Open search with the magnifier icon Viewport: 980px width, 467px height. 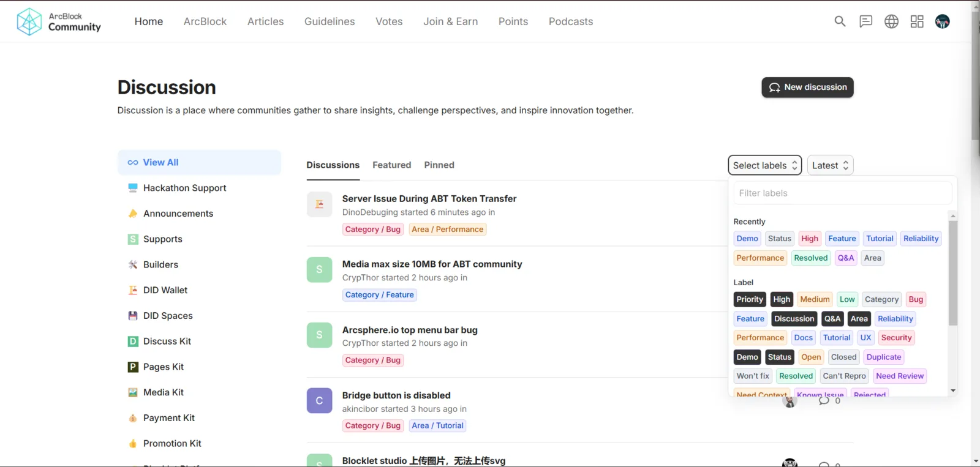click(x=840, y=21)
